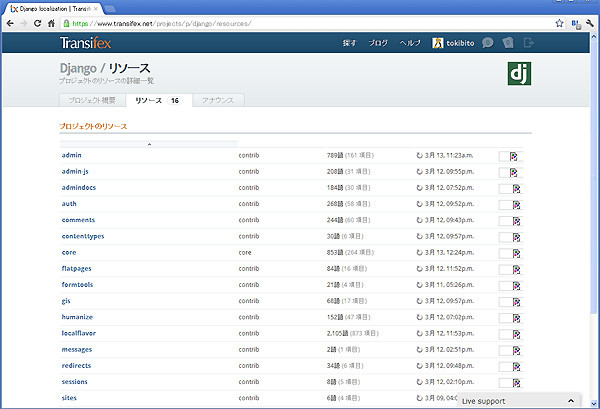Open the comments resource link
Image resolution: width=600 pixels, height=409 pixels.
click(x=78, y=220)
